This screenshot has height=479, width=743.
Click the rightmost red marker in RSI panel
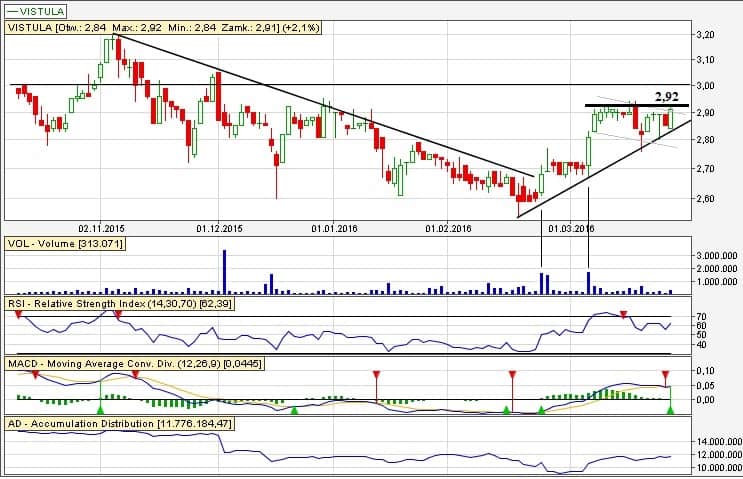[624, 314]
